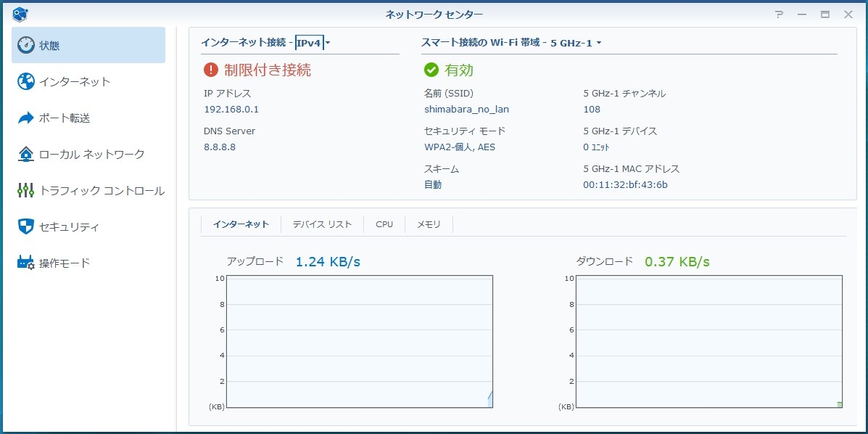This screenshot has width=868, height=434.
Task: Click the 状態 gauge icon in sidebar
Action: click(x=26, y=45)
